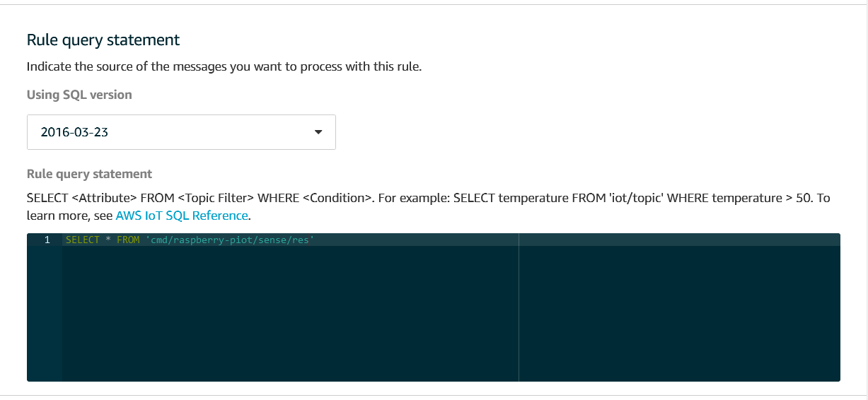Click the 'Indicate the source of the messages' text
Screen dimensions: 868x400
[224, 67]
